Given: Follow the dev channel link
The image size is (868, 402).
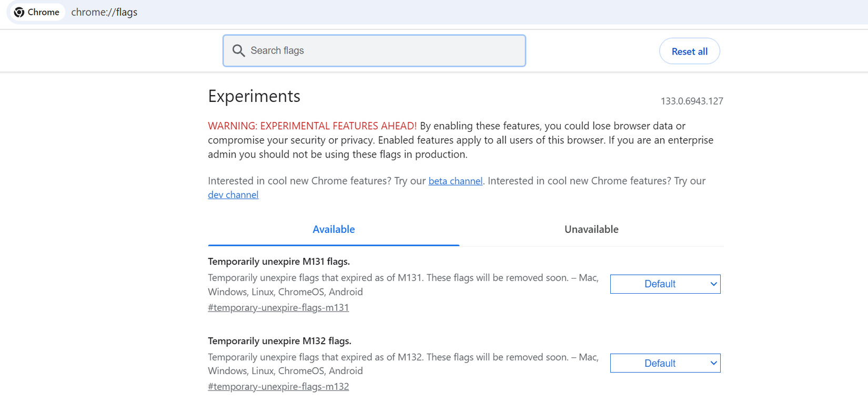Looking at the screenshot, I should [x=233, y=195].
